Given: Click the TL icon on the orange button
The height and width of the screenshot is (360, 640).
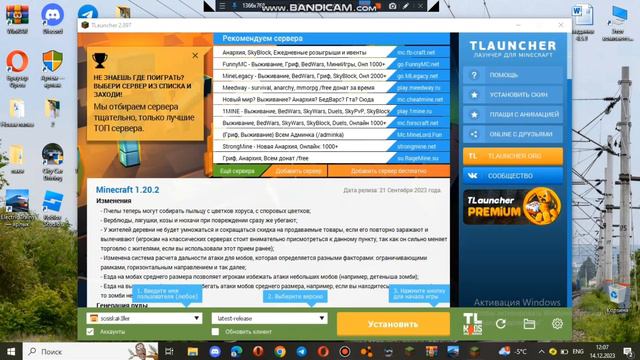Looking at the screenshot, I should point(473,156).
